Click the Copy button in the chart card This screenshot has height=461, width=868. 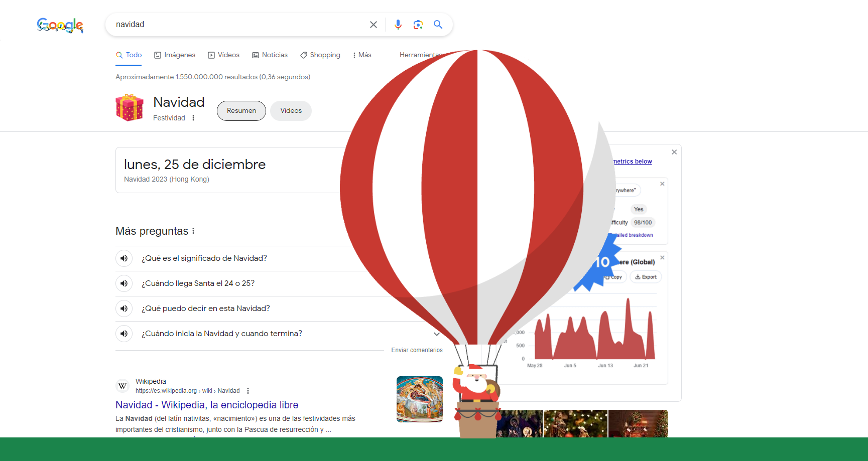(614, 277)
